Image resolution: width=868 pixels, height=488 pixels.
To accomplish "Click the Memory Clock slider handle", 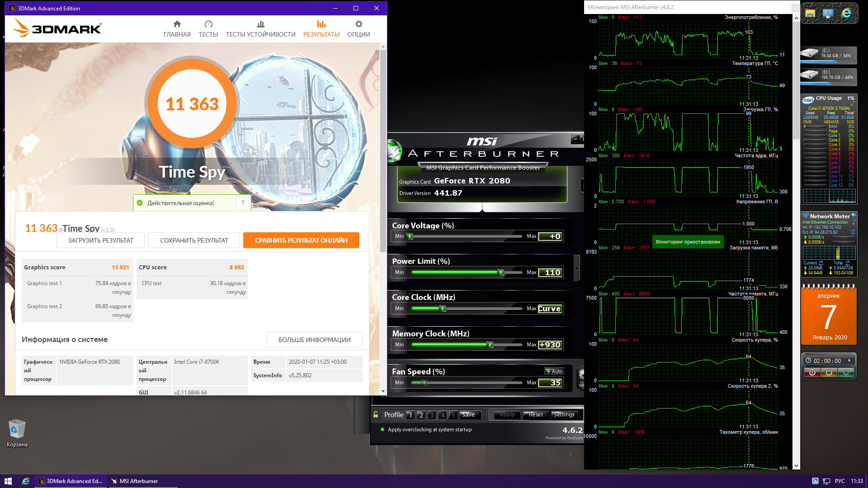I will [x=490, y=345].
